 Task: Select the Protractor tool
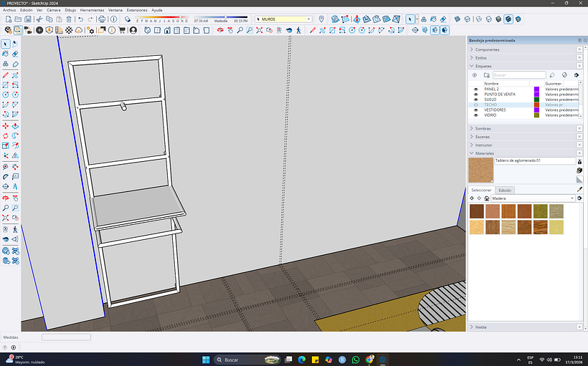[6, 176]
